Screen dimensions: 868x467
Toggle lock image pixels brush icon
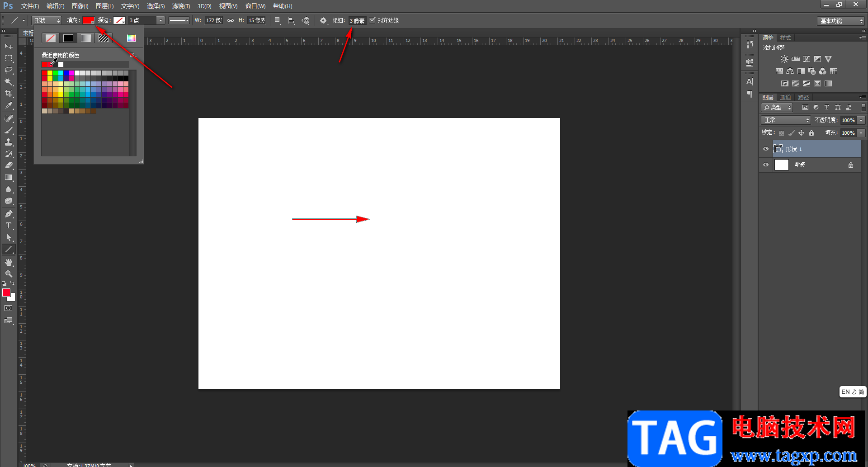(x=791, y=133)
